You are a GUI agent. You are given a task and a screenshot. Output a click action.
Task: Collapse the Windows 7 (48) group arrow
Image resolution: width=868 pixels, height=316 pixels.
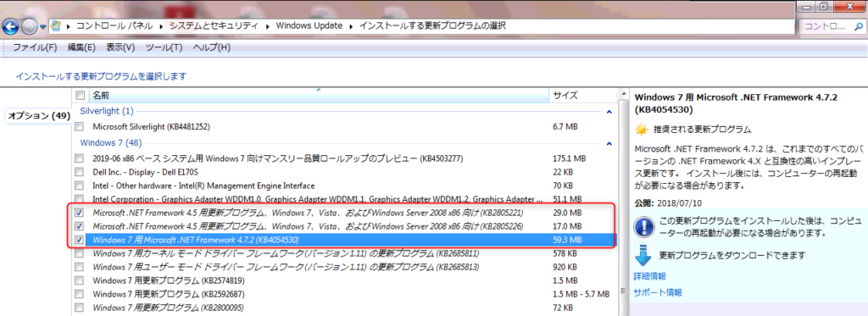[x=609, y=143]
